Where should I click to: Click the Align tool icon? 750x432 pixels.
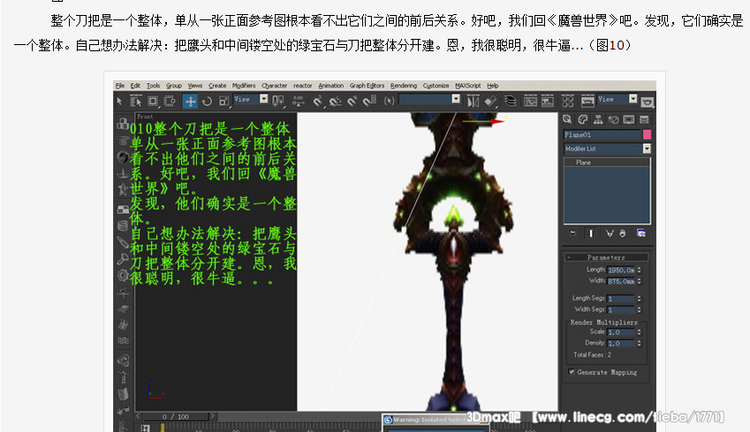point(491,101)
